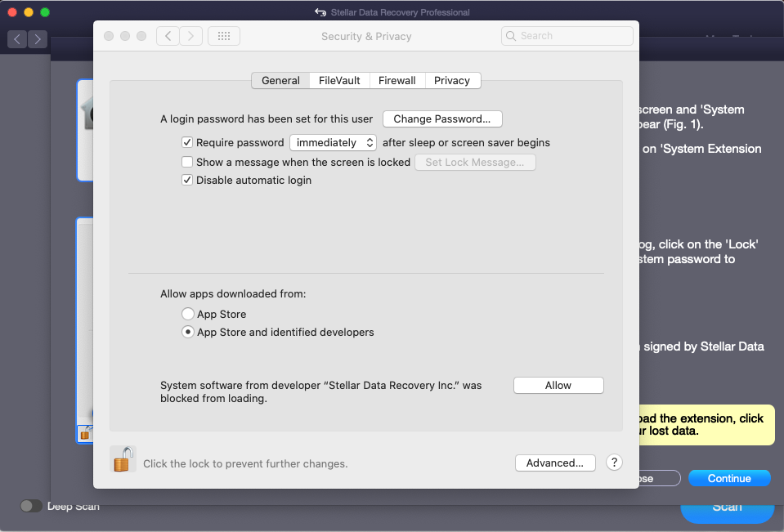Image resolution: width=784 pixels, height=532 pixels.
Task: Open the Privacy tab
Action: pyautogui.click(x=452, y=80)
